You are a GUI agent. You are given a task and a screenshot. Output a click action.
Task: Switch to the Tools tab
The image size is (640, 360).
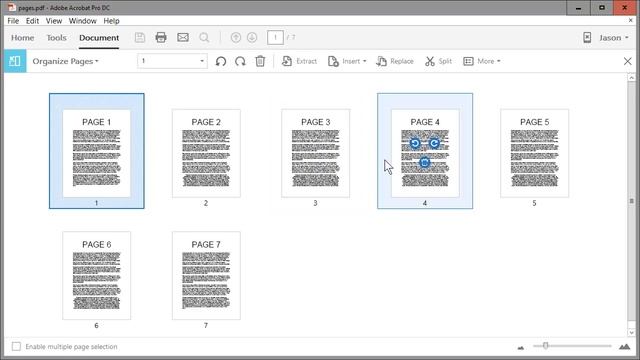click(x=56, y=38)
